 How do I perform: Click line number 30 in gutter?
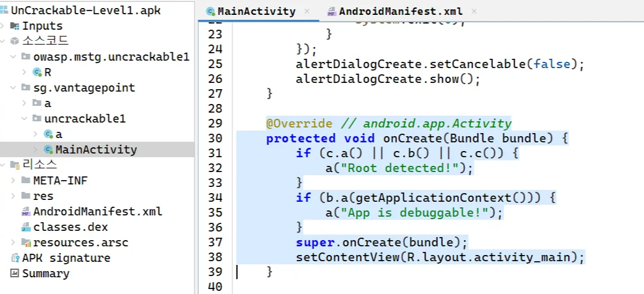pos(215,138)
